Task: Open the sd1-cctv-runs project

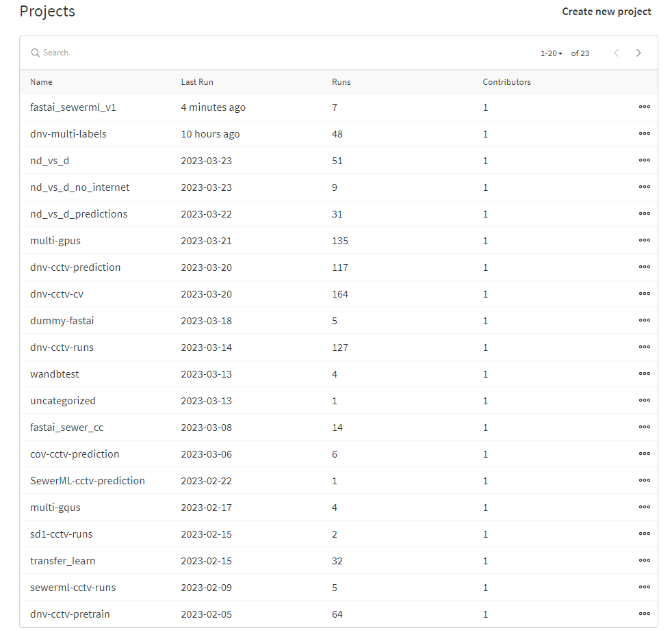Action: pos(62,534)
